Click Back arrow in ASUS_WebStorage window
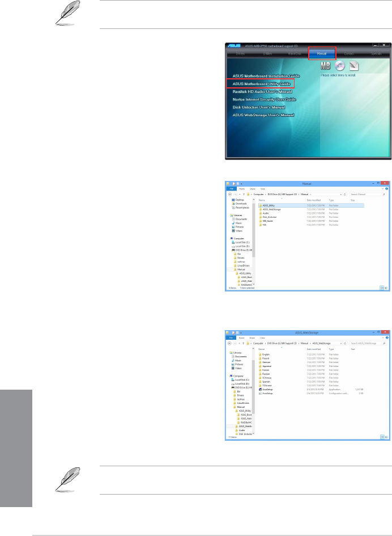Screen dimensions: 392x536 point(230,343)
